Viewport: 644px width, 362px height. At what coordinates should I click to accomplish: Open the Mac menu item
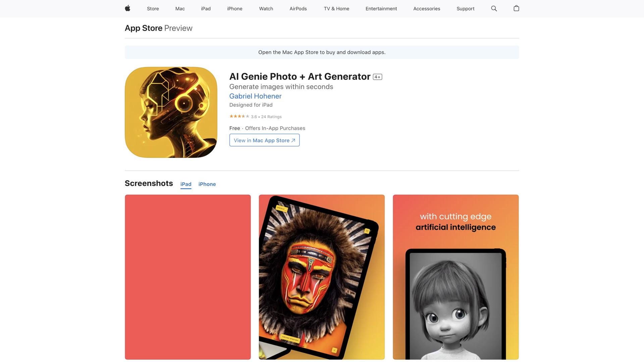tap(180, 9)
